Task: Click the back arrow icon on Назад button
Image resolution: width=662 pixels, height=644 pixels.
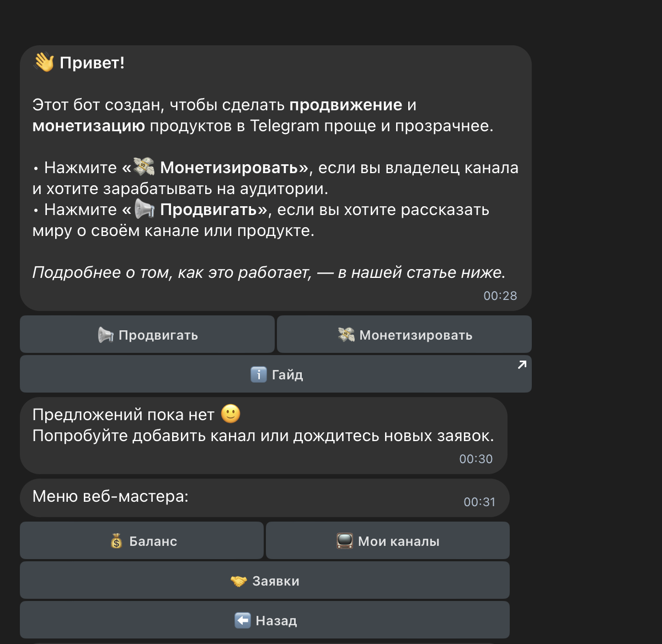Action: 242,620
